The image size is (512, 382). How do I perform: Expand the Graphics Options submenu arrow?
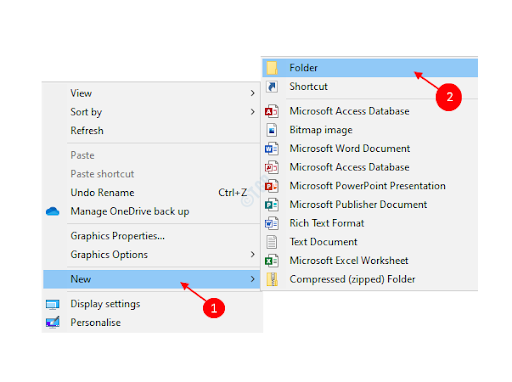[253, 254]
